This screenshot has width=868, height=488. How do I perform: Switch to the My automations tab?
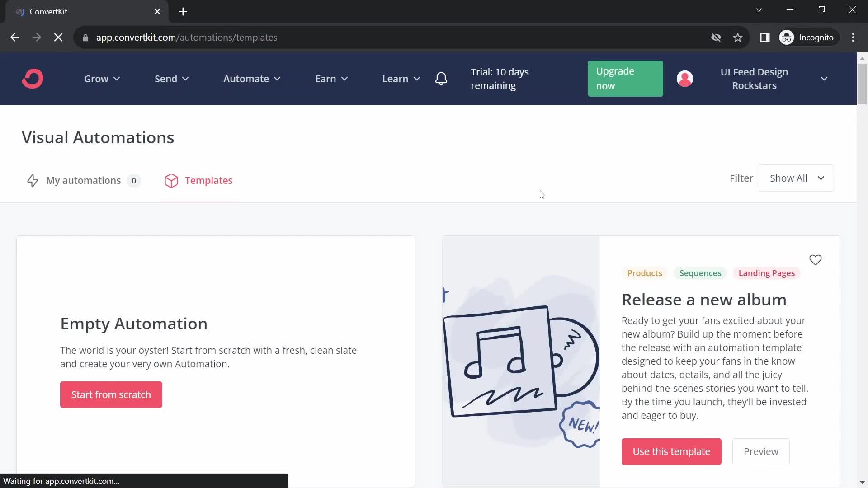pyautogui.click(x=84, y=181)
